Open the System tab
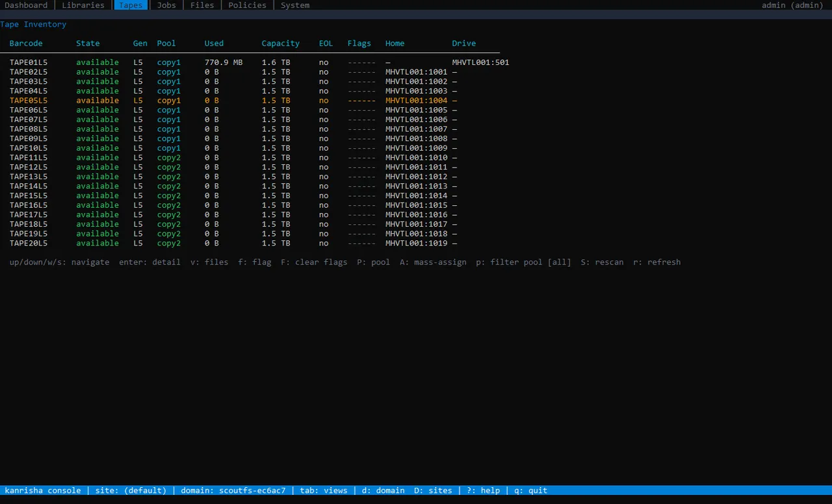The height and width of the screenshot is (504, 832). click(294, 5)
